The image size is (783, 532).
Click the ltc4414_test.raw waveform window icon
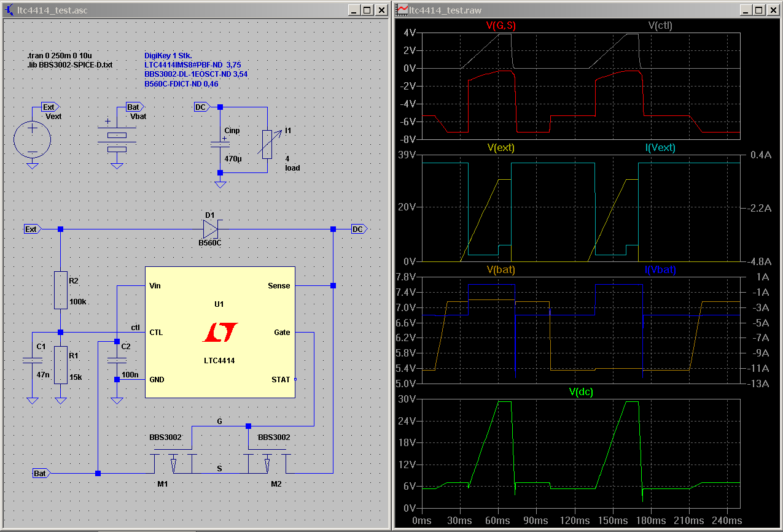403,10
